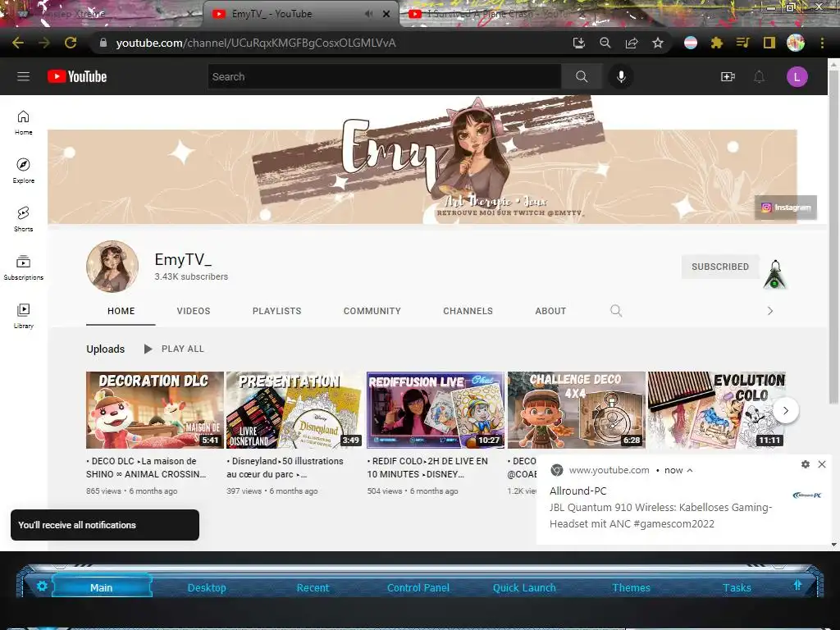Switch to the PLAYLISTS tab
The width and height of the screenshot is (840, 630).
pyautogui.click(x=277, y=311)
